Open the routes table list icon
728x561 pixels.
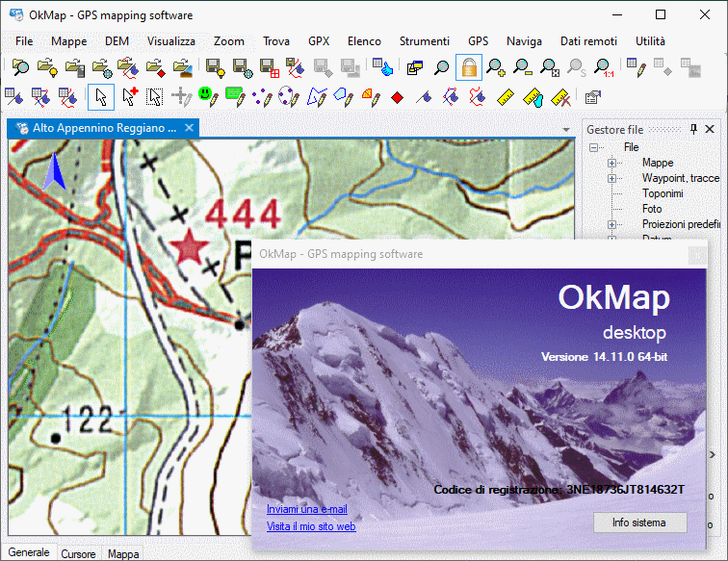(x=40, y=97)
